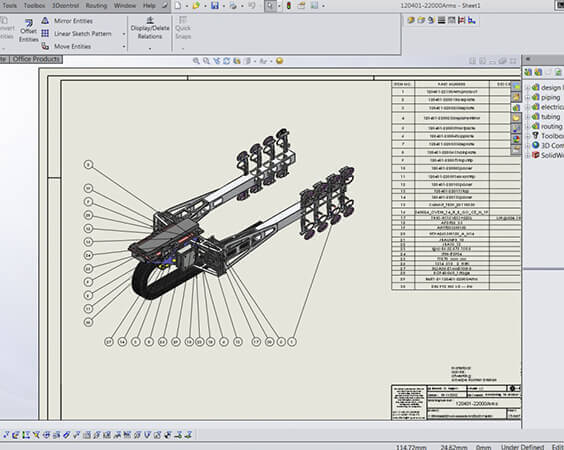Click the Quick Snaps button
This screenshot has width=564, height=450.
coord(183,28)
